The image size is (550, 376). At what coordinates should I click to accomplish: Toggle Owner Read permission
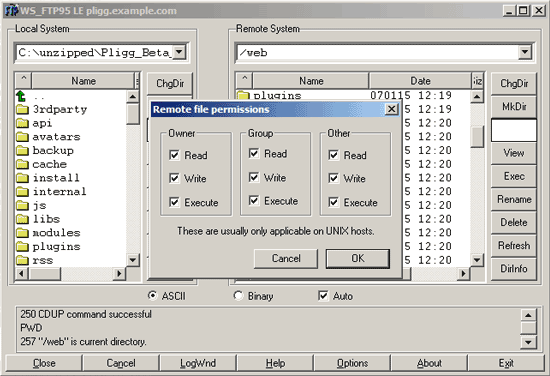coord(174,155)
